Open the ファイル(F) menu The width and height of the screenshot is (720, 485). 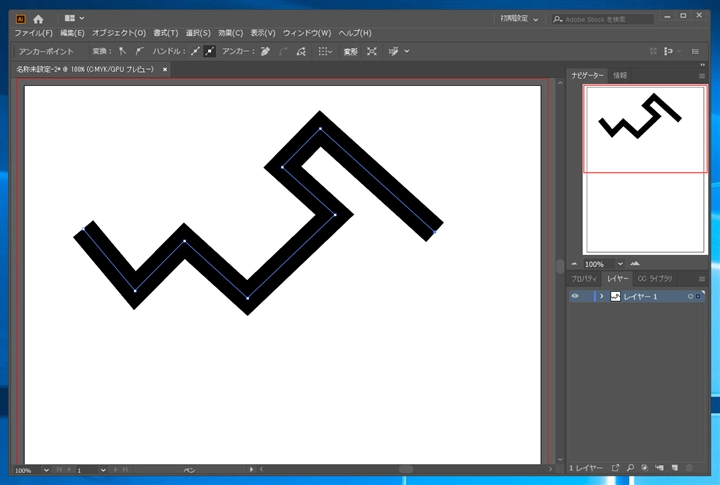pos(34,33)
